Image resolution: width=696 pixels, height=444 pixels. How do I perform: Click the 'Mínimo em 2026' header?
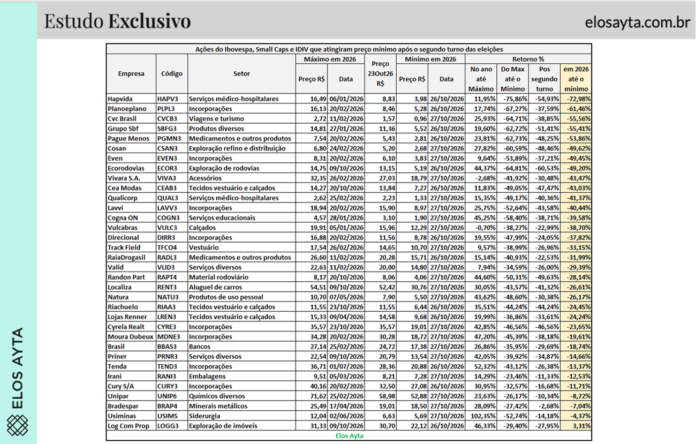pyautogui.click(x=431, y=59)
